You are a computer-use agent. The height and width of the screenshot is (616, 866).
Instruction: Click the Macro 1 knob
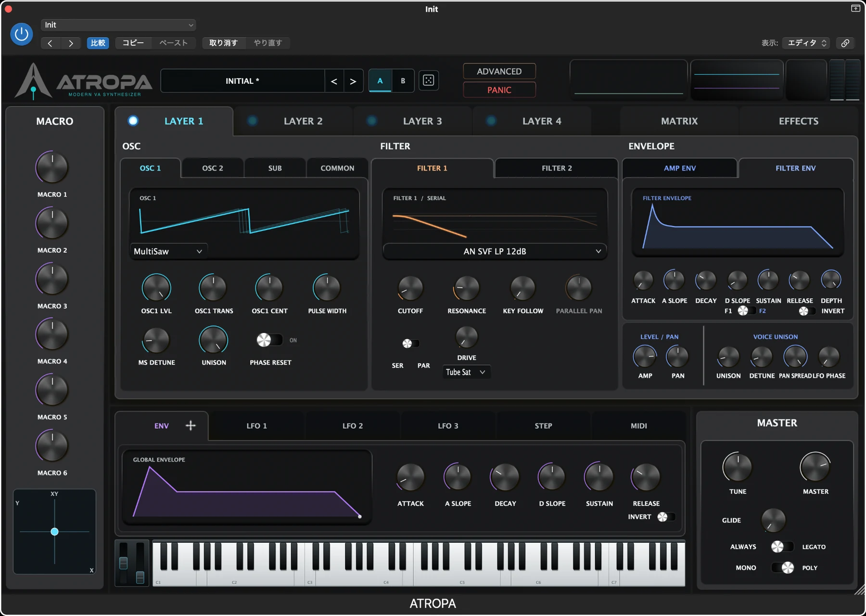point(52,167)
